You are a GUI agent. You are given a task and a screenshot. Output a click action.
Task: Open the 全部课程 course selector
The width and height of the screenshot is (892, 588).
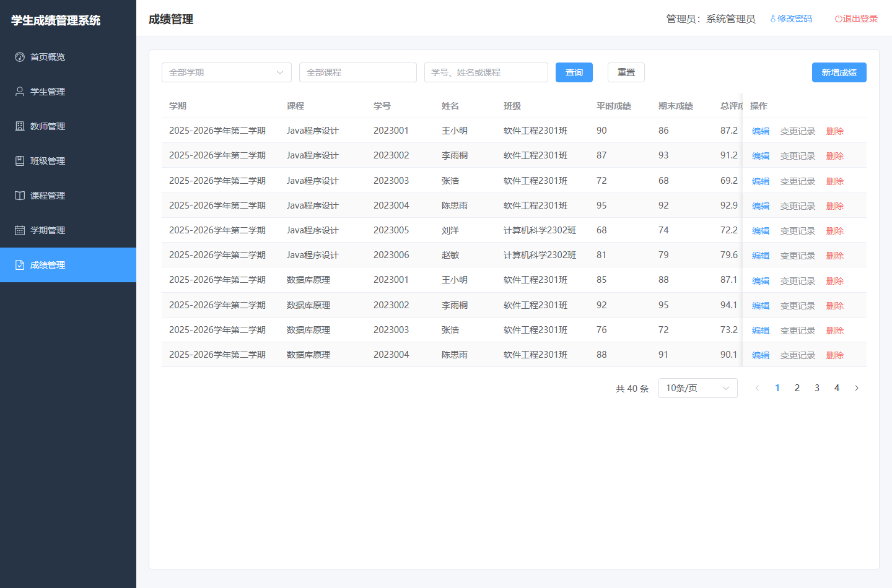(358, 72)
